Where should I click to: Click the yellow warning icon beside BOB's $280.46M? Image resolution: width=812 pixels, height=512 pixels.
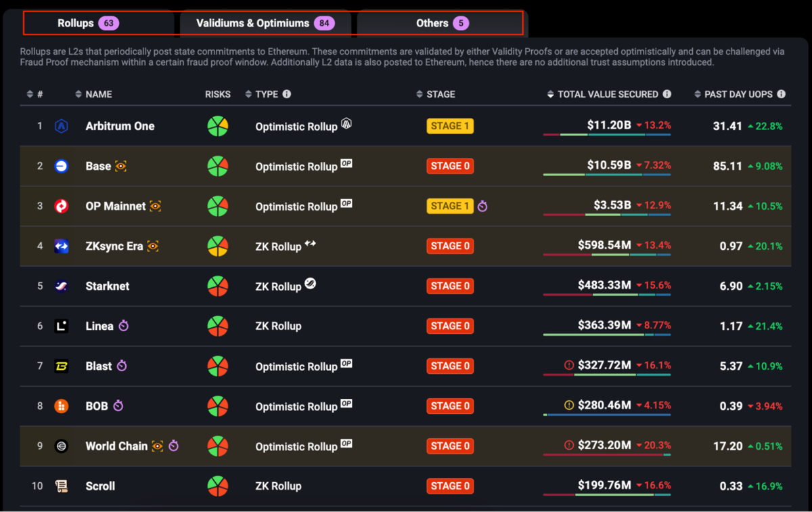pos(569,406)
